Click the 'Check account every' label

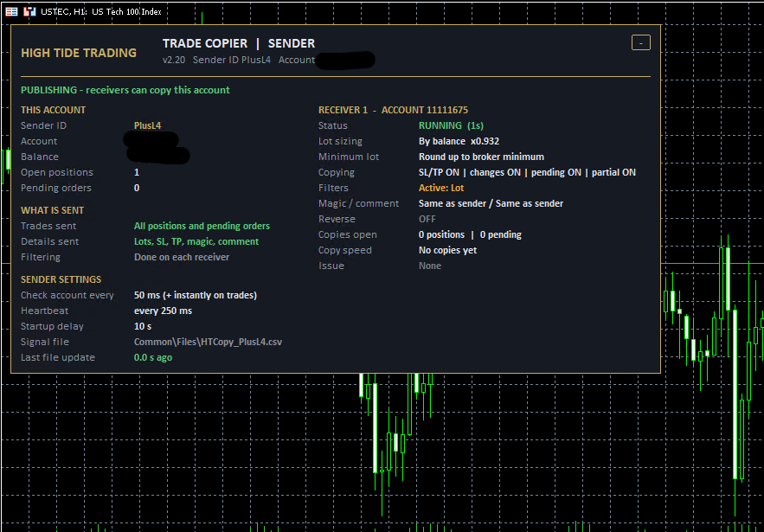(x=67, y=295)
